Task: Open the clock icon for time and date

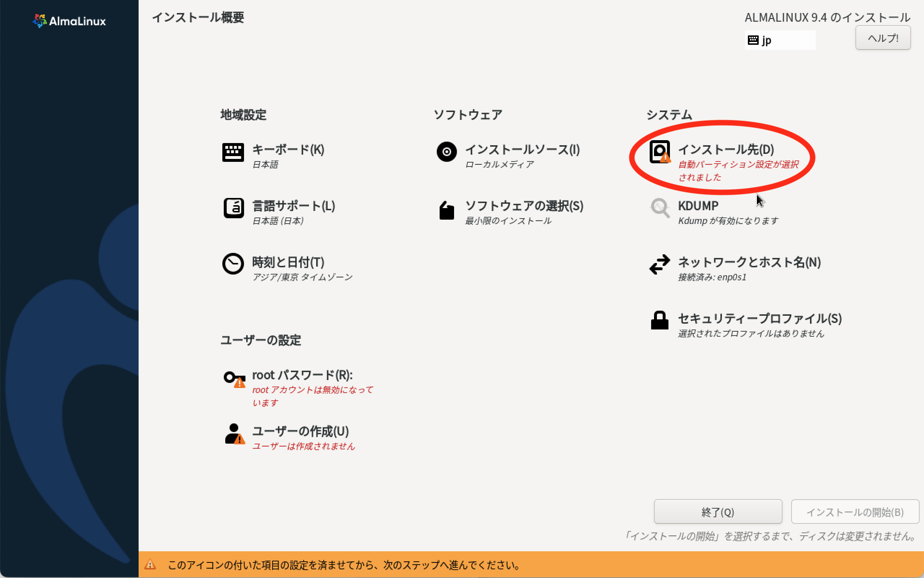Action: [233, 264]
